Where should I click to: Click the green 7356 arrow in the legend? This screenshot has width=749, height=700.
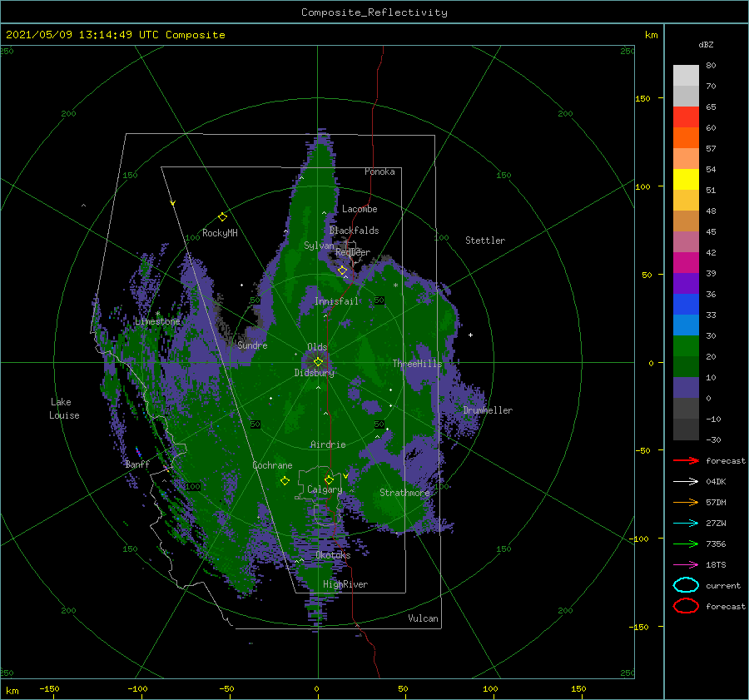[686, 544]
